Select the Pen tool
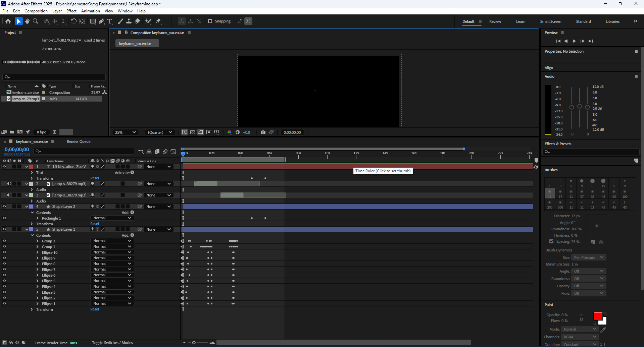 tap(101, 21)
